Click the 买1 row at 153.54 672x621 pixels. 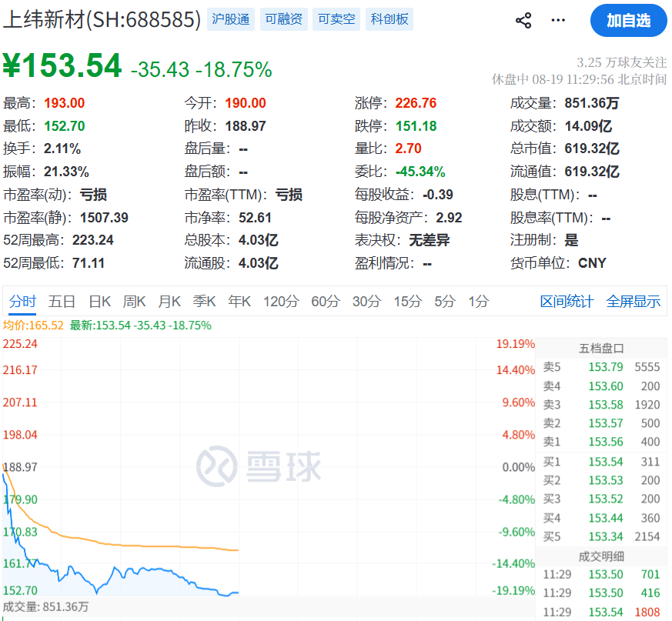pos(601,462)
